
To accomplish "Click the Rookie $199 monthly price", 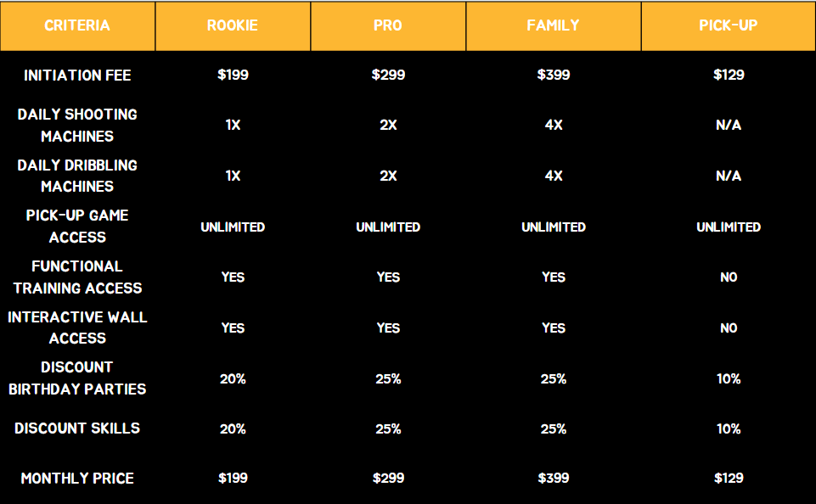I will pyautogui.click(x=233, y=478).
